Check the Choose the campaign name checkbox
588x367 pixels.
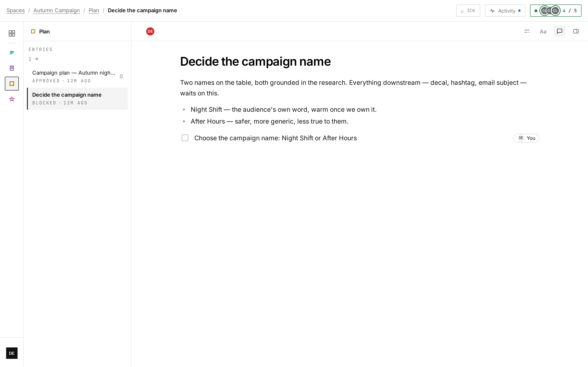point(185,138)
